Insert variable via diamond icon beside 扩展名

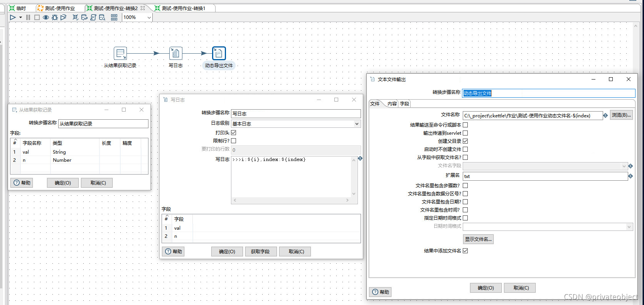(631, 176)
